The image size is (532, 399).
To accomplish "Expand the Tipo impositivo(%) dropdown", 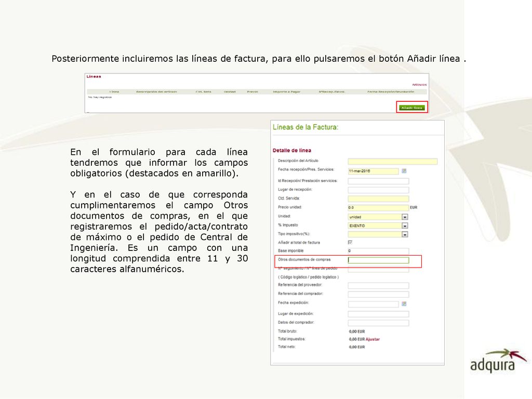I will click(404, 234).
